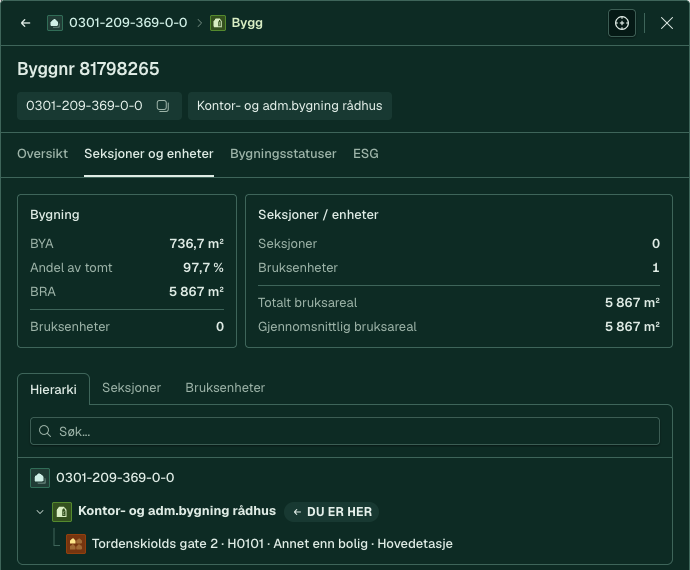Click Byggnr 81798265 heading
The width and height of the screenshot is (690, 570).
(88, 69)
